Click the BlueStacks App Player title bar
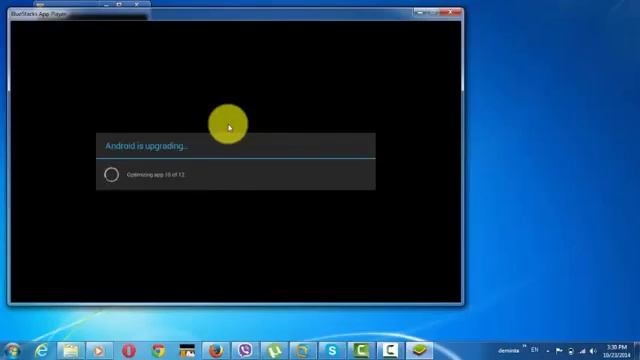The image size is (640, 360). coord(236,14)
